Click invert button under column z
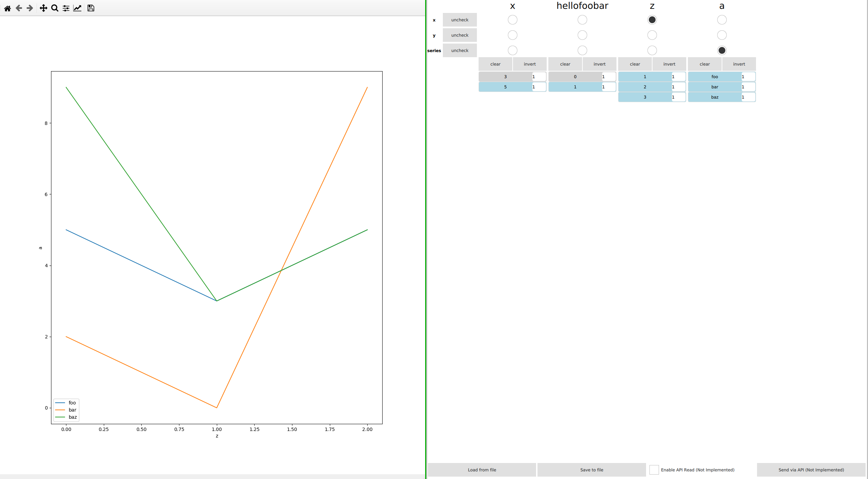Image resolution: width=868 pixels, height=479 pixels. (669, 64)
